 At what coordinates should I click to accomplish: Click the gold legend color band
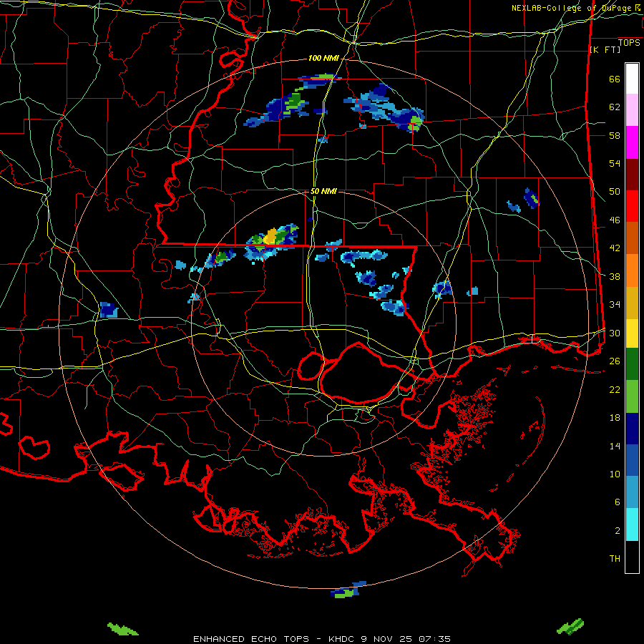[632, 303]
